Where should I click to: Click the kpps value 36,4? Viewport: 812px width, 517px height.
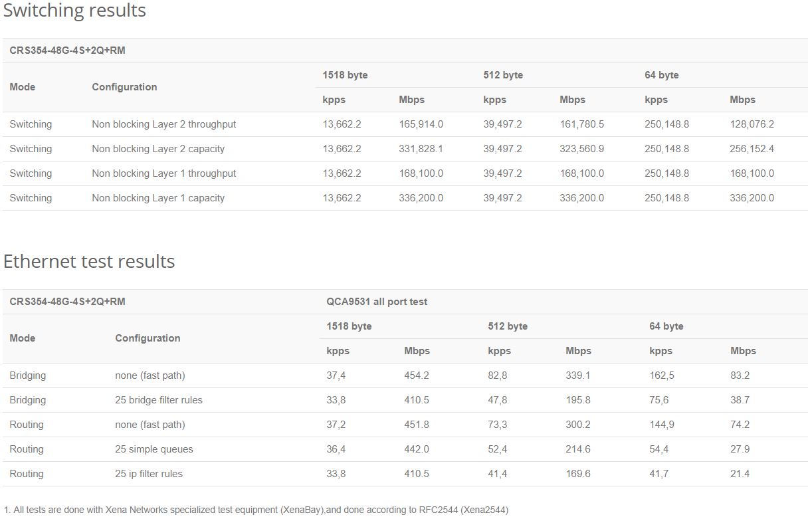336,449
